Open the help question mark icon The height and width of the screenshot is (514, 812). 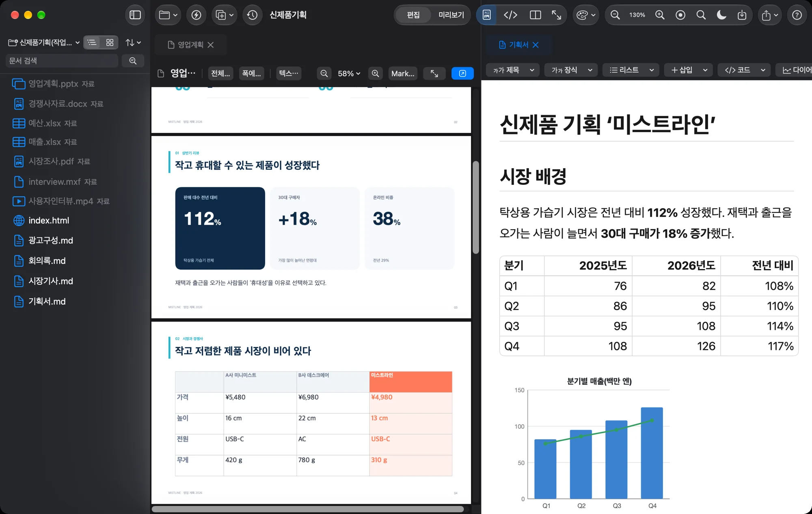[797, 15]
